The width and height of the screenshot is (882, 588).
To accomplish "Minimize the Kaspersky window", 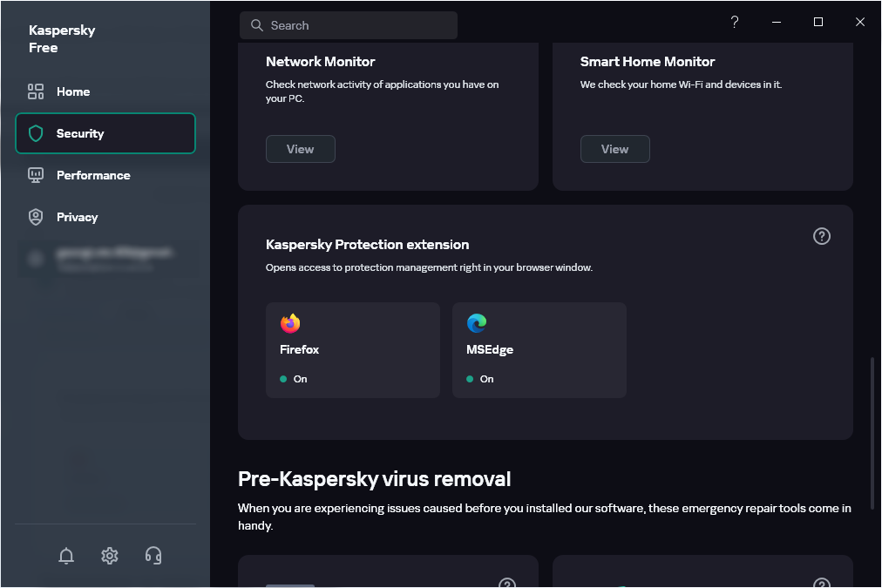I will (x=777, y=22).
